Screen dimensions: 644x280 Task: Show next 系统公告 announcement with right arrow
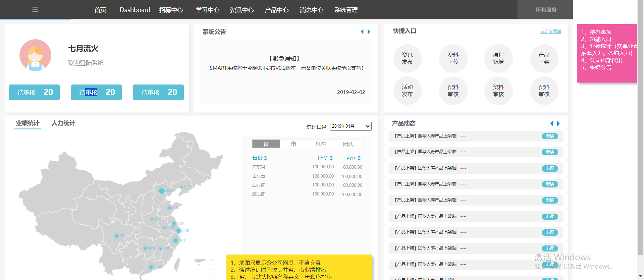click(369, 32)
